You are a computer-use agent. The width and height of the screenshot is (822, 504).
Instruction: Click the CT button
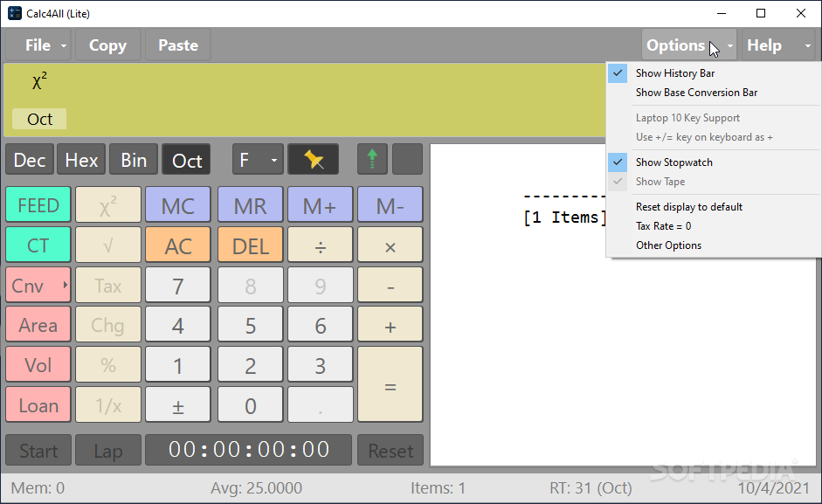[38, 245]
